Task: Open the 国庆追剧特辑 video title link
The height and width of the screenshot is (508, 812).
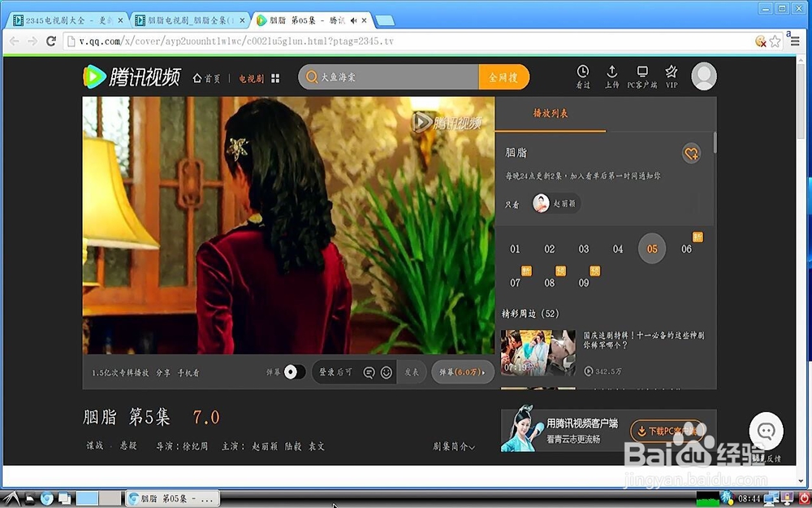Action: coord(644,340)
